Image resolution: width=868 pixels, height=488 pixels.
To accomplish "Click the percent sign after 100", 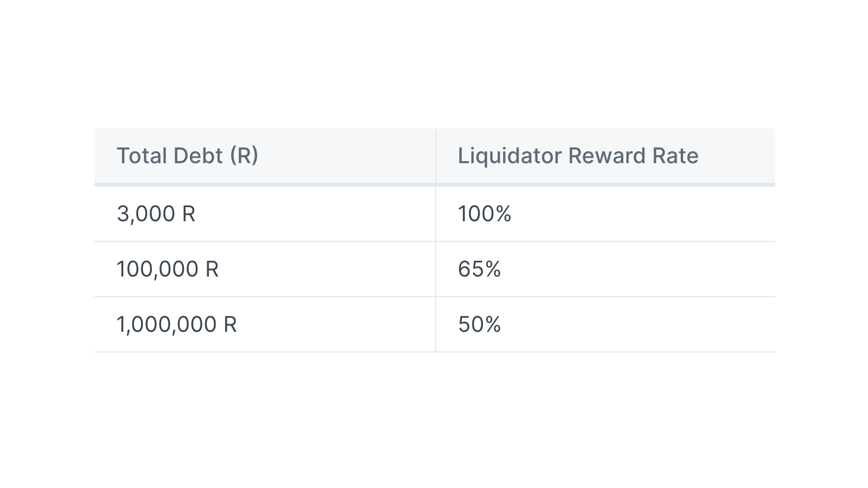I will (x=503, y=214).
